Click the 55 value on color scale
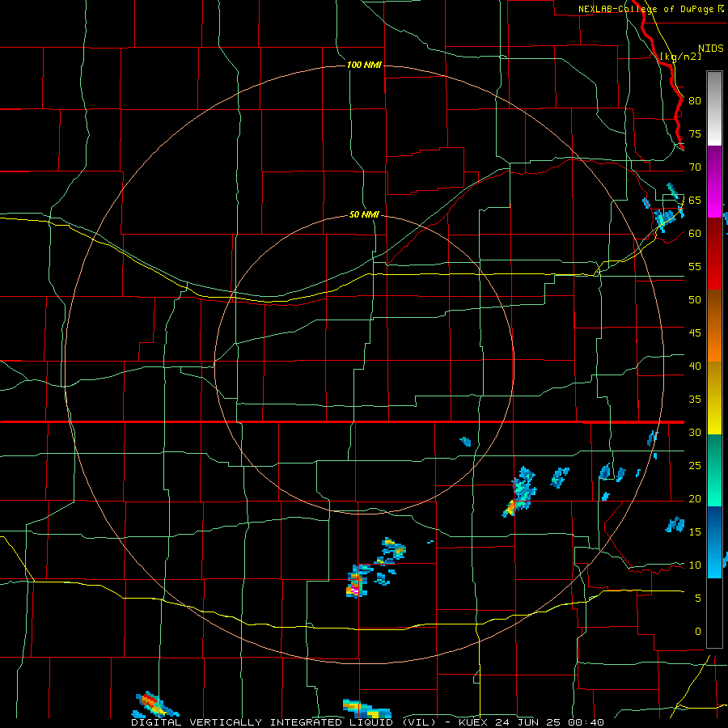 695,267
